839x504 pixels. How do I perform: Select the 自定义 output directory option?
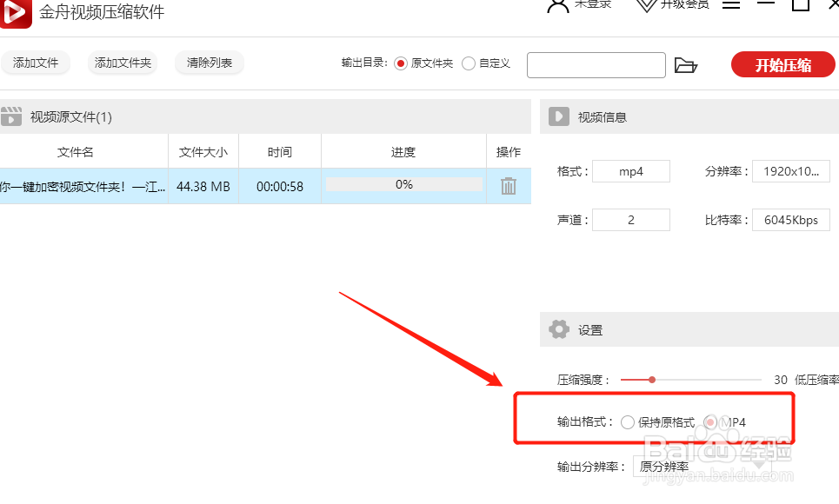(470, 63)
